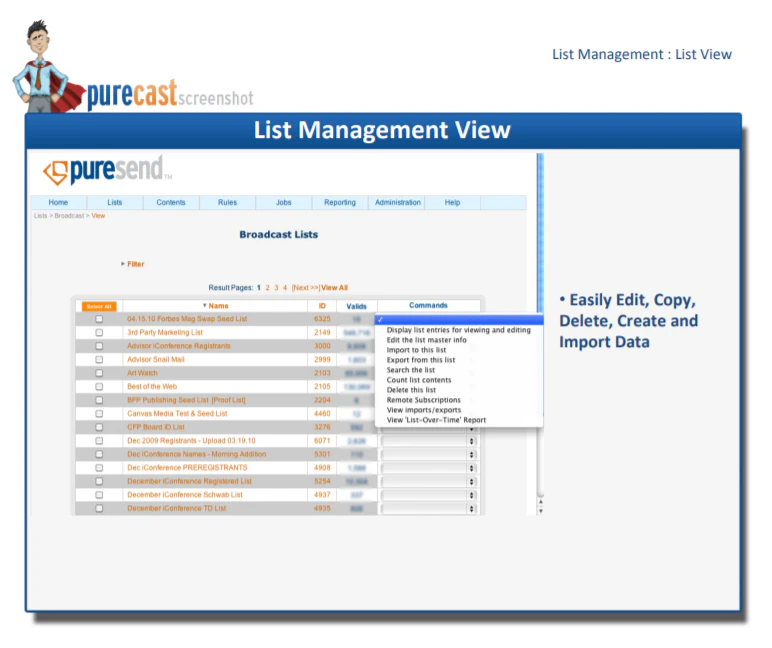Click the vertical scrollbar down arrow
772x648 pixels.
(541, 511)
